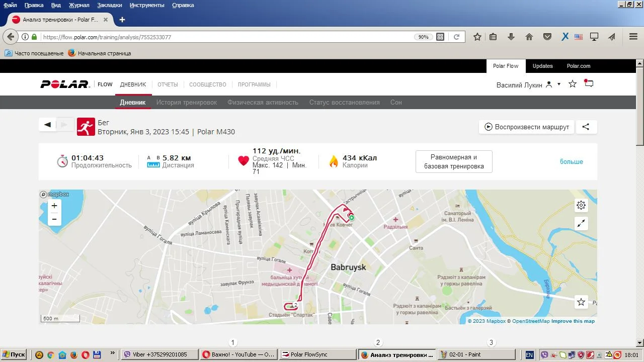This screenshot has width=644, height=362.
Task: Open favorites star icon near profile
Action: click(x=573, y=84)
